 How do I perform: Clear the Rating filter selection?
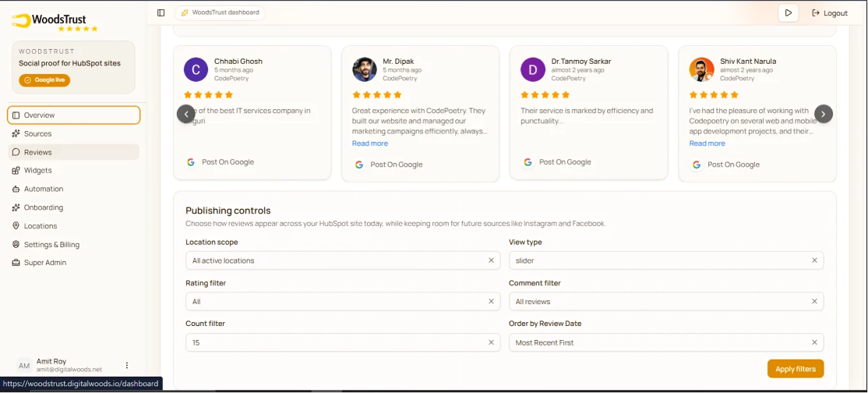click(491, 302)
